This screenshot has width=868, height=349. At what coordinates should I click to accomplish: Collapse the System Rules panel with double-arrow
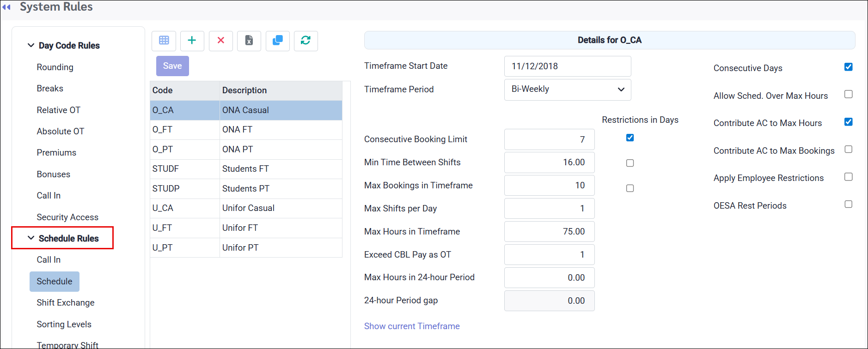click(x=6, y=7)
